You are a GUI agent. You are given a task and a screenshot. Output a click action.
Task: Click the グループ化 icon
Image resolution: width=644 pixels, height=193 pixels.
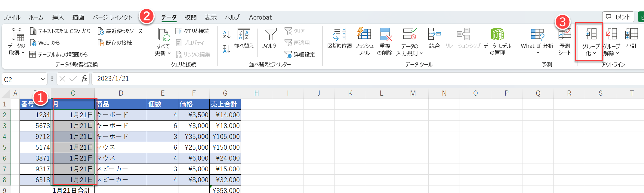(x=591, y=34)
